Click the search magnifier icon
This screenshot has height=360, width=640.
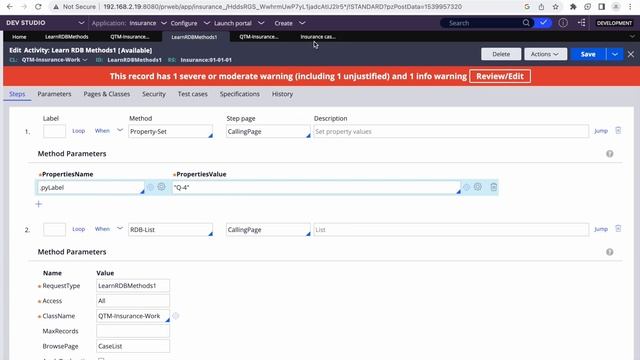[x=526, y=23]
